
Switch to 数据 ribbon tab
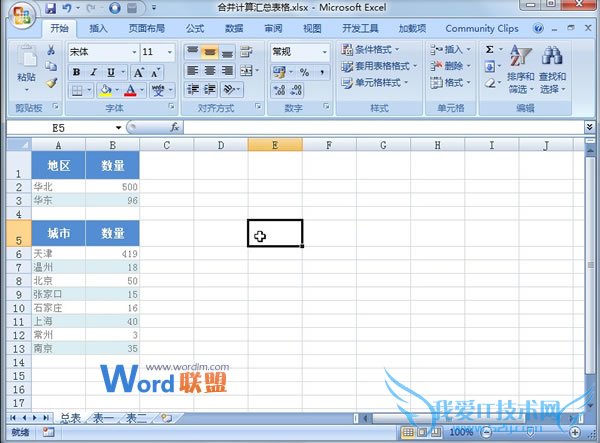click(x=234, y=28)
